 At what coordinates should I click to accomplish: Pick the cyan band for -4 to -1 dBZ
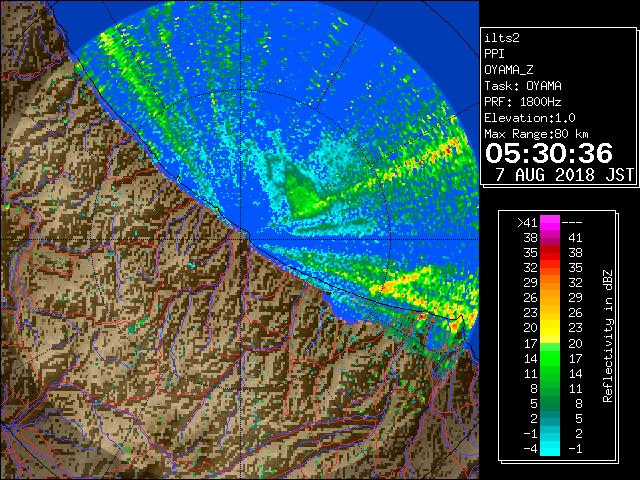[550, 449]
